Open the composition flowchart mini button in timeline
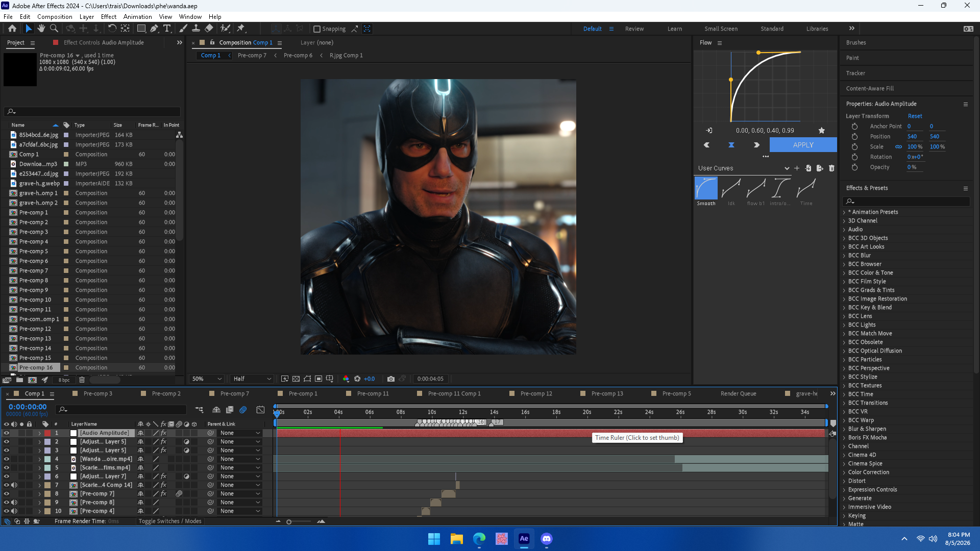The height and width of the screenshot is (551, 980). [199, 410]
